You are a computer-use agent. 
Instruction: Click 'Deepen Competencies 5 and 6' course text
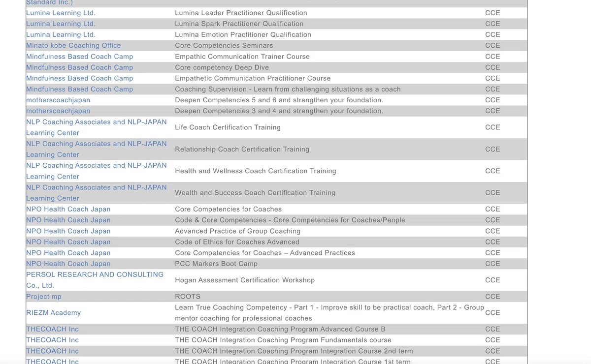279,100
